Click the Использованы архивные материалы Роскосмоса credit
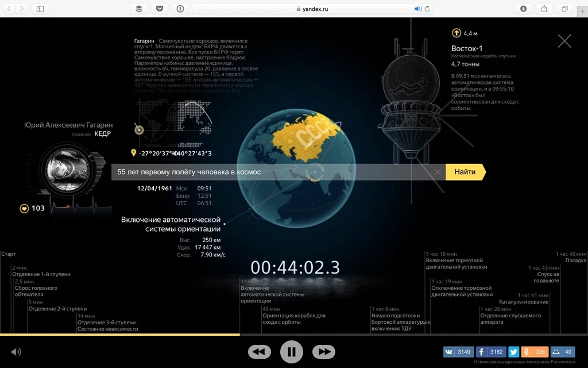This screenshot has height=368, width=588. (525, 362)
